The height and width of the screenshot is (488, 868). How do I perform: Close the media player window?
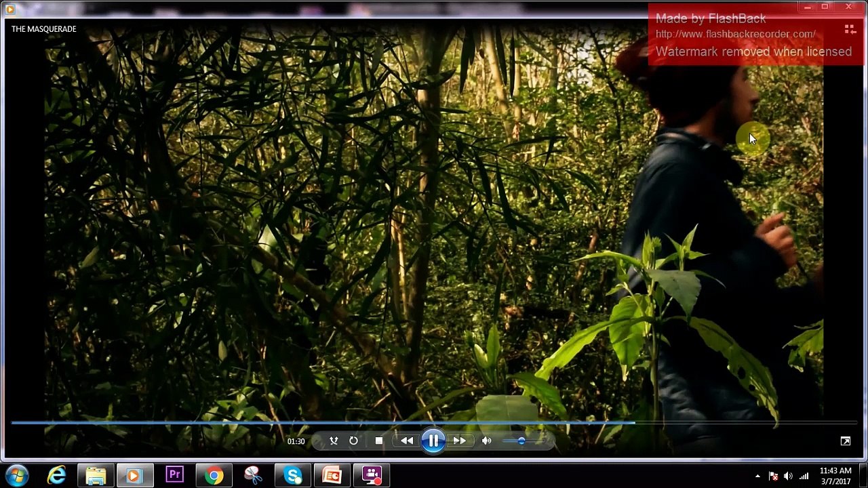[848, 7]
